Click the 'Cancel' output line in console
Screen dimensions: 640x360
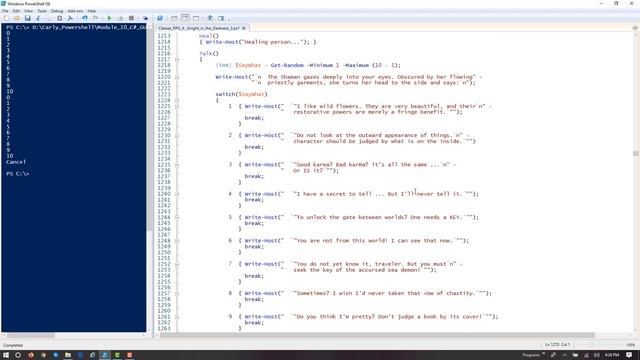click(x=16, y=162)
